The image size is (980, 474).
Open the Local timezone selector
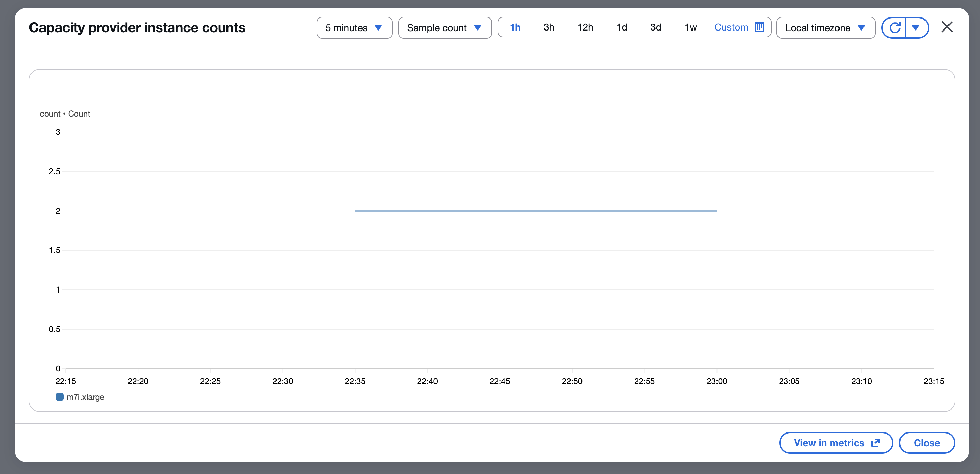pos(825,28)
